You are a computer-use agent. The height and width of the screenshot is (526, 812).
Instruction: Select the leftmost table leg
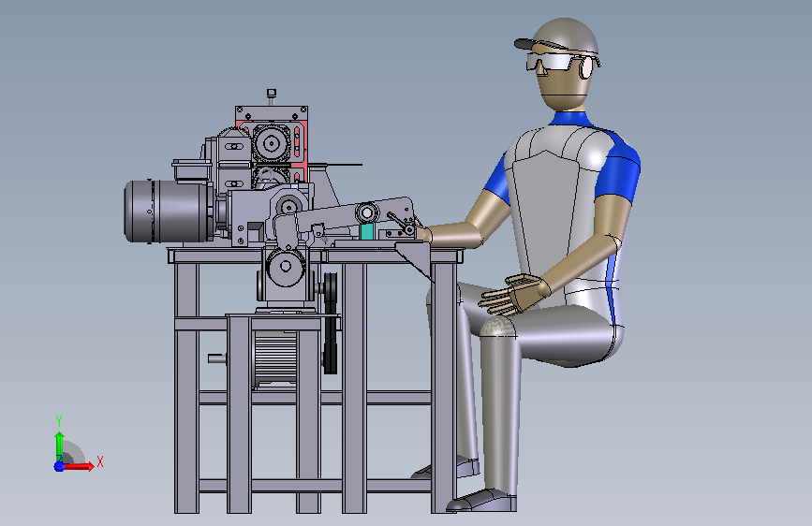[x=186, y=387]
